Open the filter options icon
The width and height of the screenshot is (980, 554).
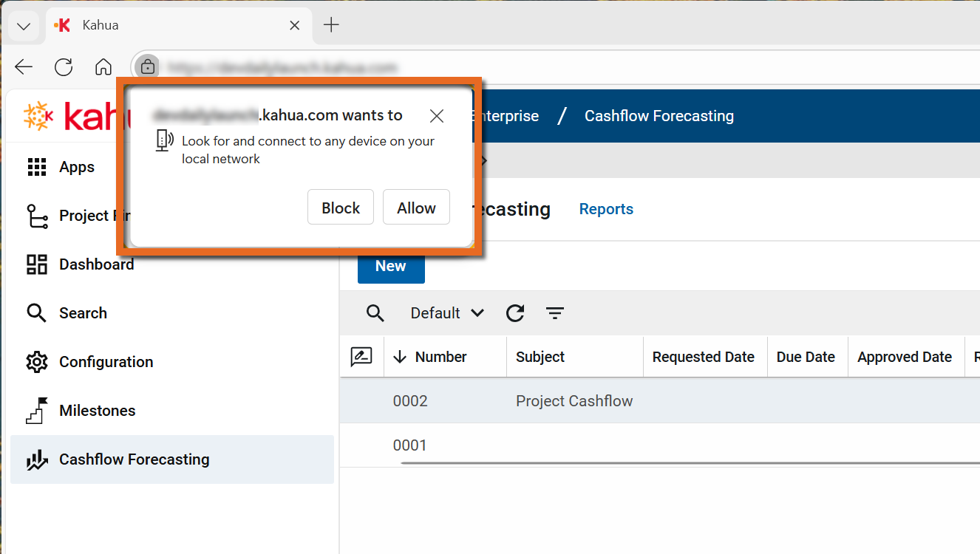click(555, 313)
